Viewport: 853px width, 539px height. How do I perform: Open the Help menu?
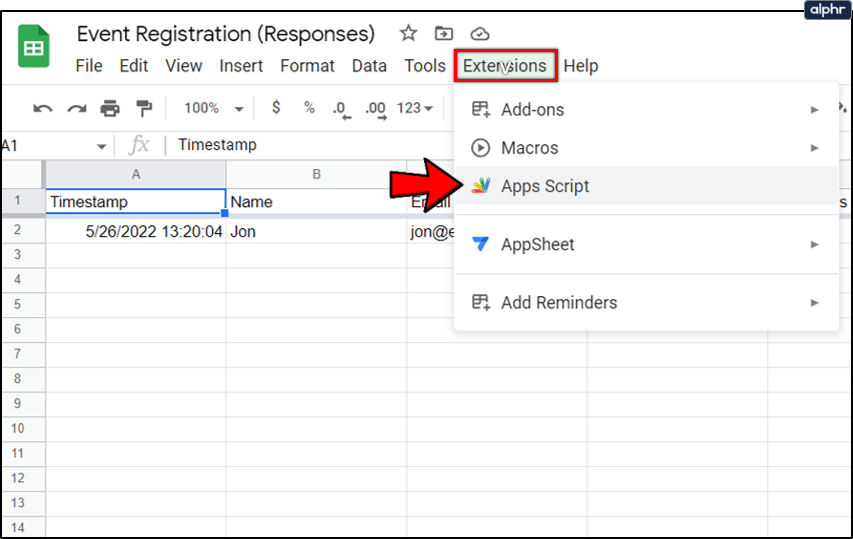click(580, 66)
